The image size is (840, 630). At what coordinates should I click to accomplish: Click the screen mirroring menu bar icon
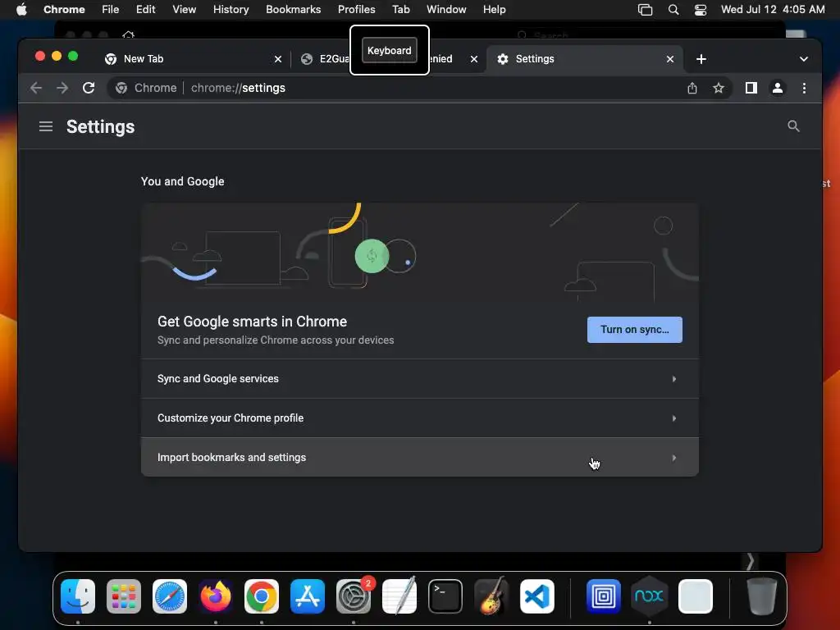[645, 9]
